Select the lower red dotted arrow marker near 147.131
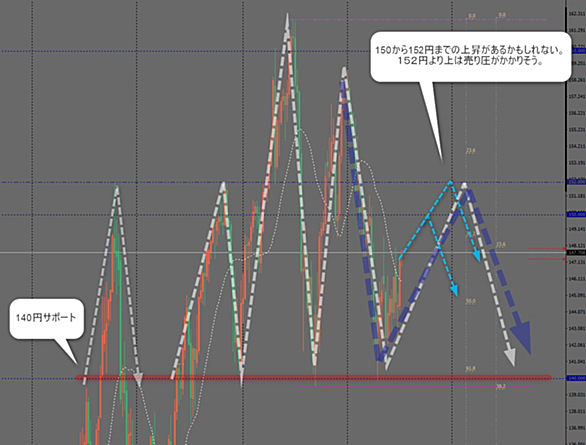Screen dimensions: 586x445 [x=547, y=259]
